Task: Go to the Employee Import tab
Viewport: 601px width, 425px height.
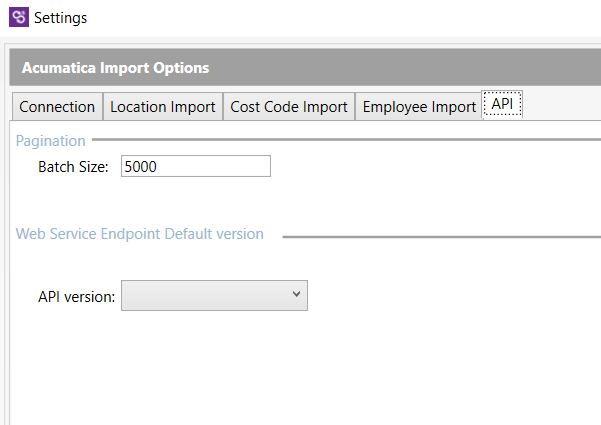Action: pos(419,107)
